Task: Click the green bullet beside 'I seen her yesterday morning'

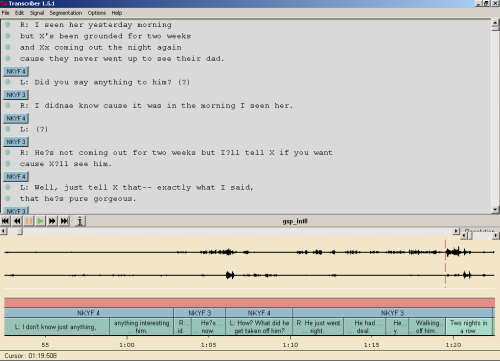Action: [8, 24]
